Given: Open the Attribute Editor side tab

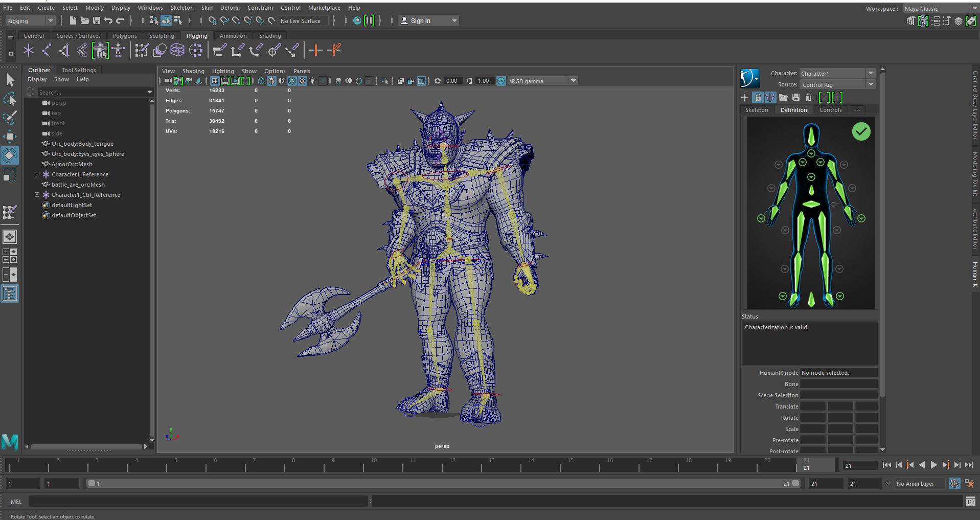Looking at the screenshot, I should tap(975, 229).
